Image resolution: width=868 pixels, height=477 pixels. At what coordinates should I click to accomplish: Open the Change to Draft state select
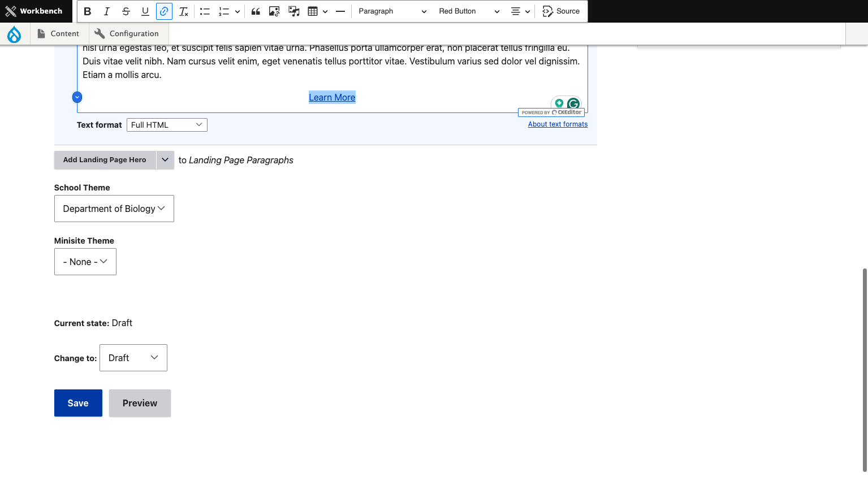(133, 358)
